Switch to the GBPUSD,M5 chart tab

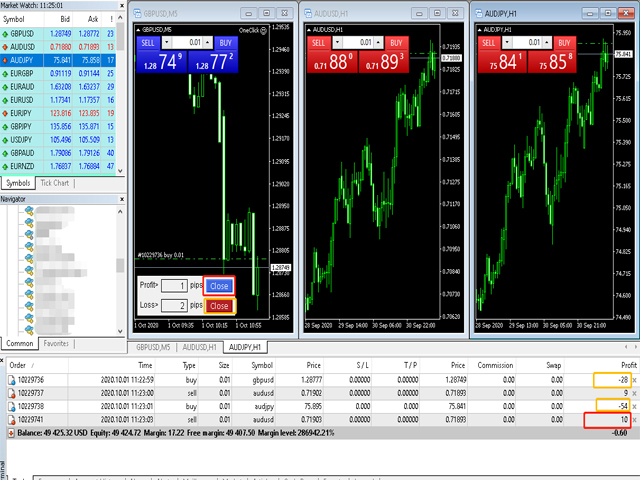pyautogui.click(x=153, y=347)
